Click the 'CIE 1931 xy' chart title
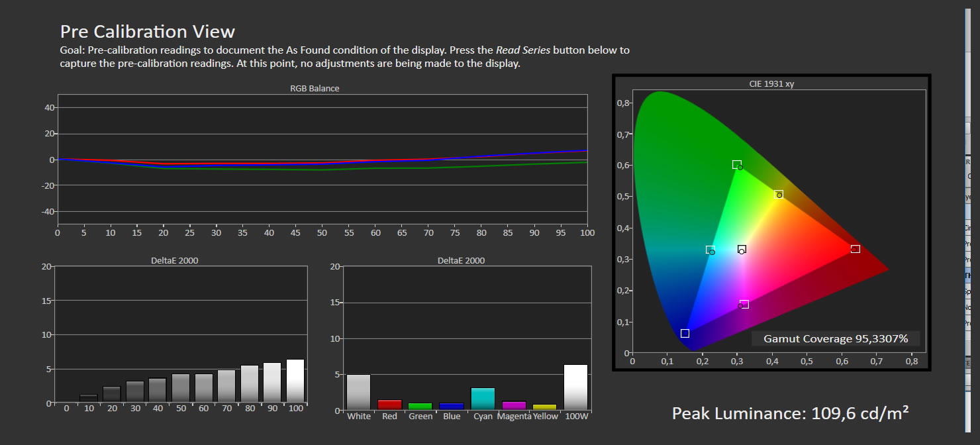This screenshot has width=980, height=445. coord(771,84)
